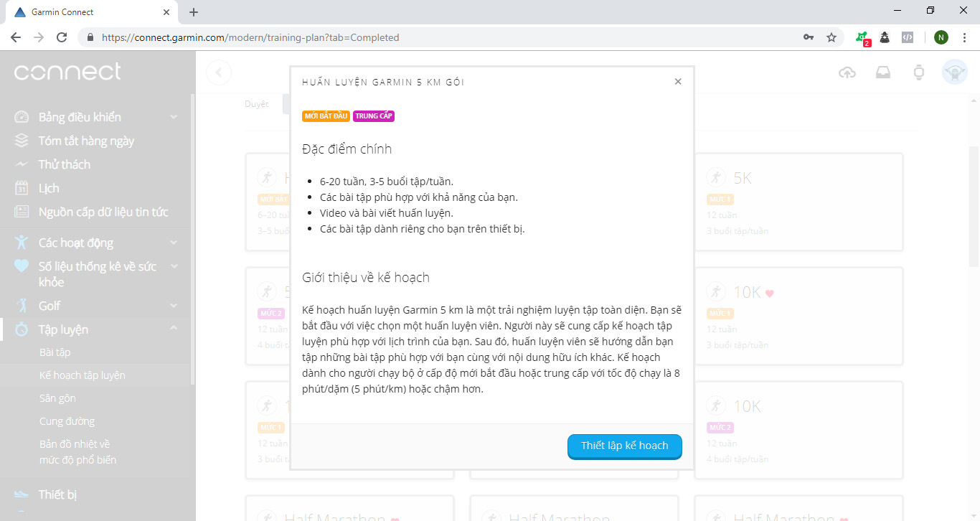
Task: Click the round back arrow button
Action: click(x=219, y=72)
